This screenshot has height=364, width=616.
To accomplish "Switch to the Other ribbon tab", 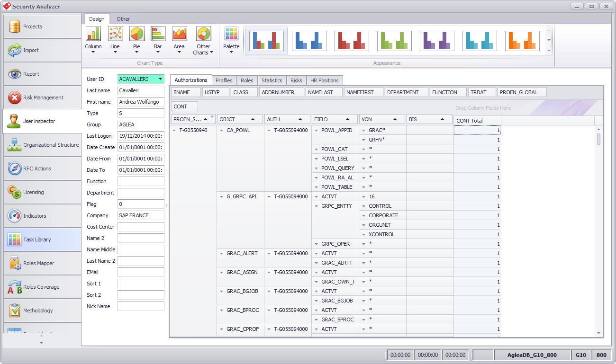I will (123, 19).
